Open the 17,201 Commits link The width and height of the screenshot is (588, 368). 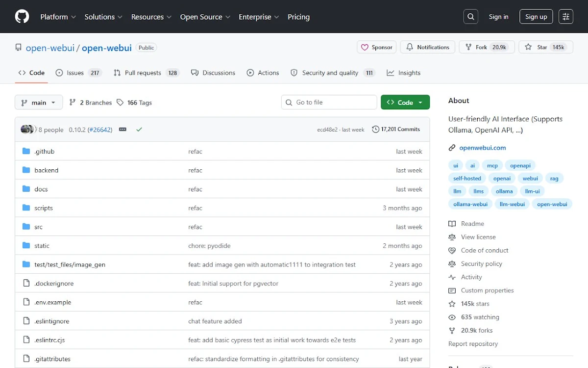point(396,130)
